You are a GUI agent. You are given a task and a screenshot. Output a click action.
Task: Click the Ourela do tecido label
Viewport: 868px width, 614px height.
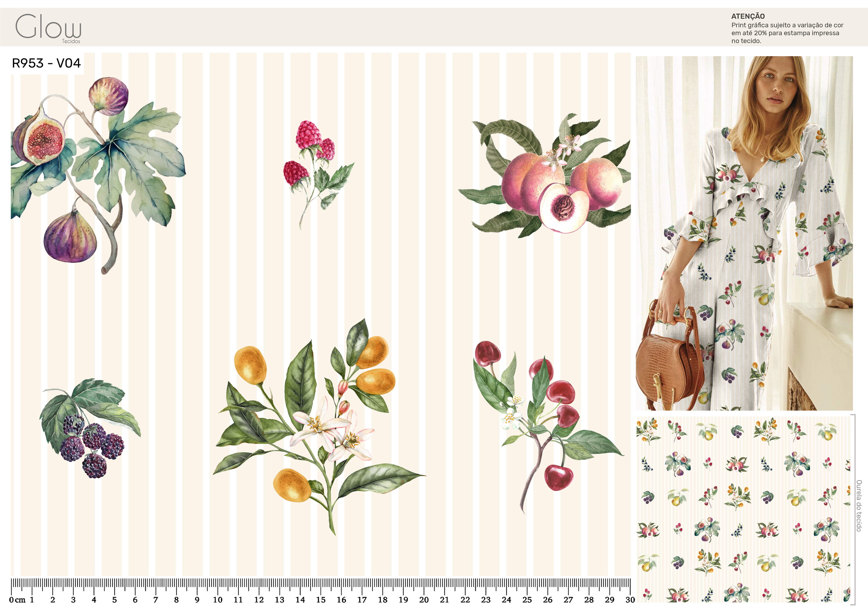coord(859,505)
